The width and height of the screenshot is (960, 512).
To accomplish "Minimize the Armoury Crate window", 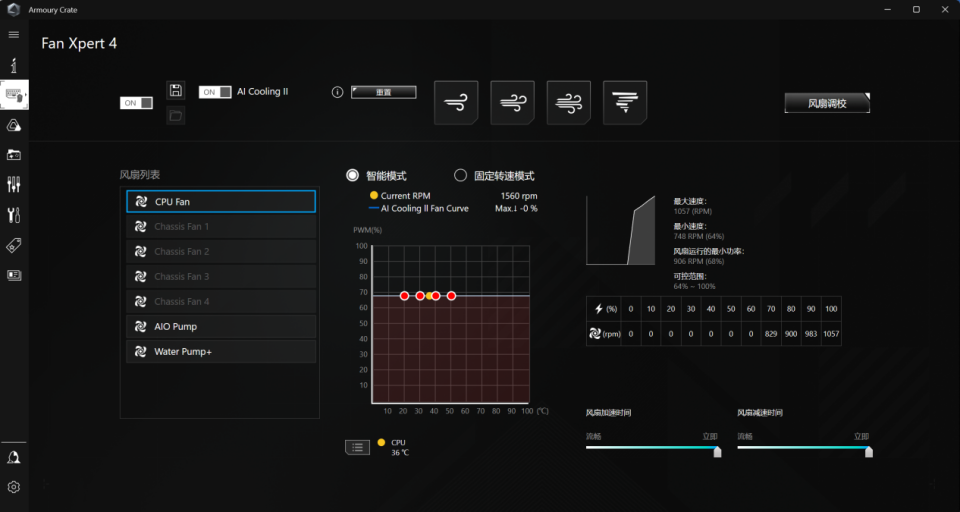I will (x=888, y=9).
